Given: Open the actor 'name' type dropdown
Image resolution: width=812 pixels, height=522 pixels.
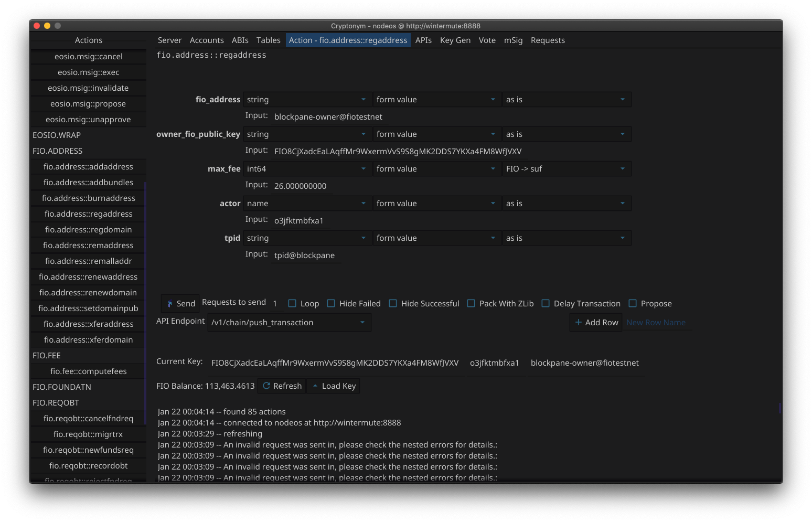Looking at the screenshot, I should pyautogui.click(x=307, y=204).
